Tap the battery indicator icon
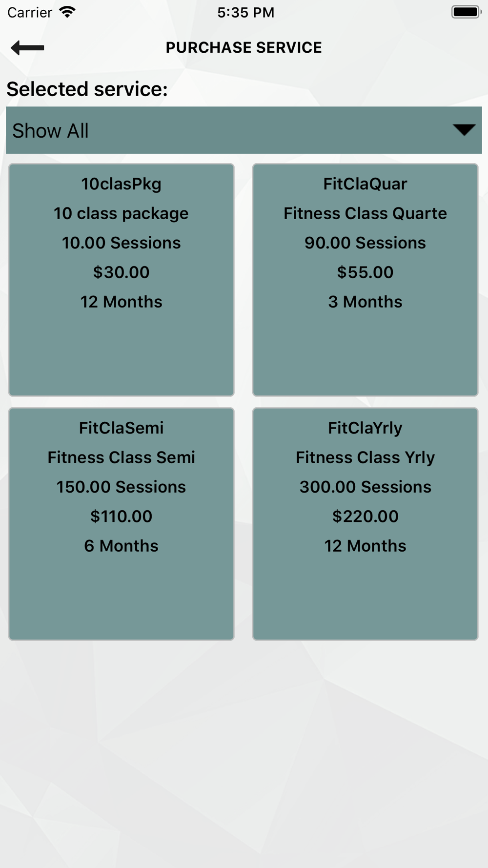 pyautogui.click(x=466, y=12)
